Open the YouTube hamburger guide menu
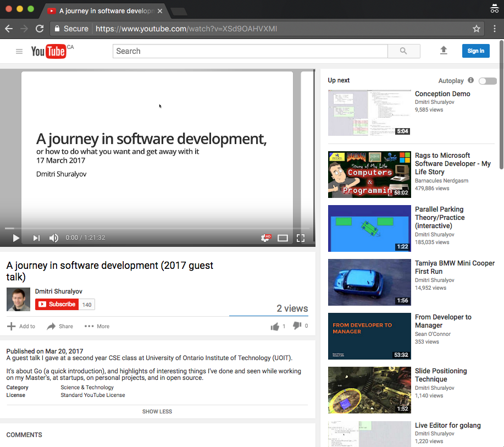504x447 pixels. (19, 52)
